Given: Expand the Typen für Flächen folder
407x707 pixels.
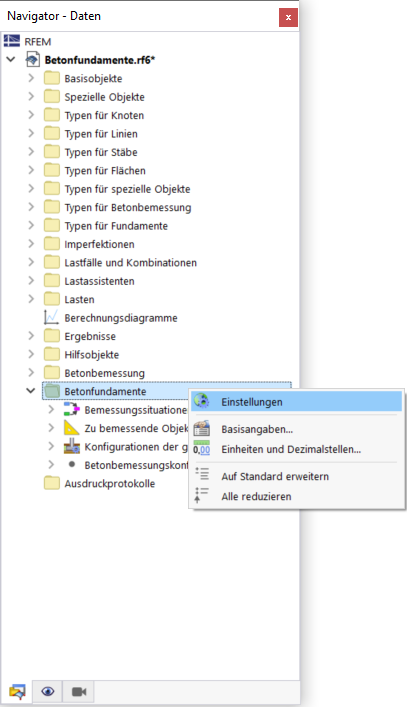Looking at the screenshot, I should coord(31,170).
